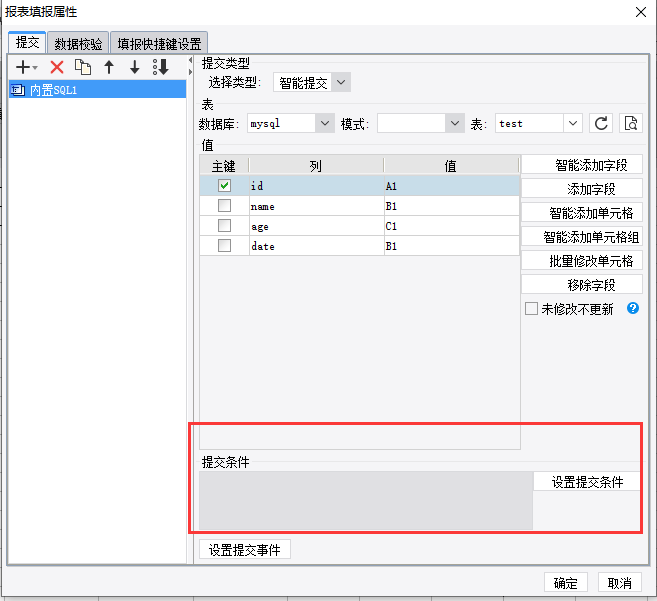Click the 列 column header
657x601 pixels.
click(x=316, y=166)
